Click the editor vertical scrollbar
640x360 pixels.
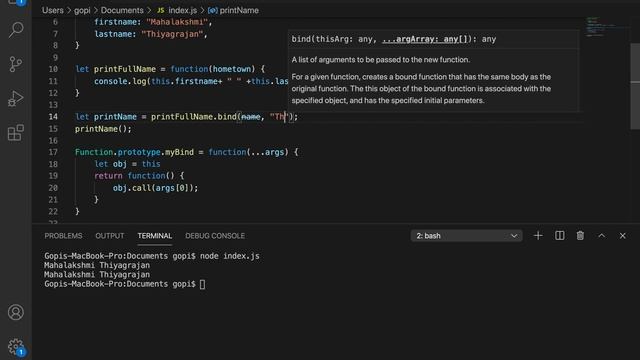click(635, 86)
